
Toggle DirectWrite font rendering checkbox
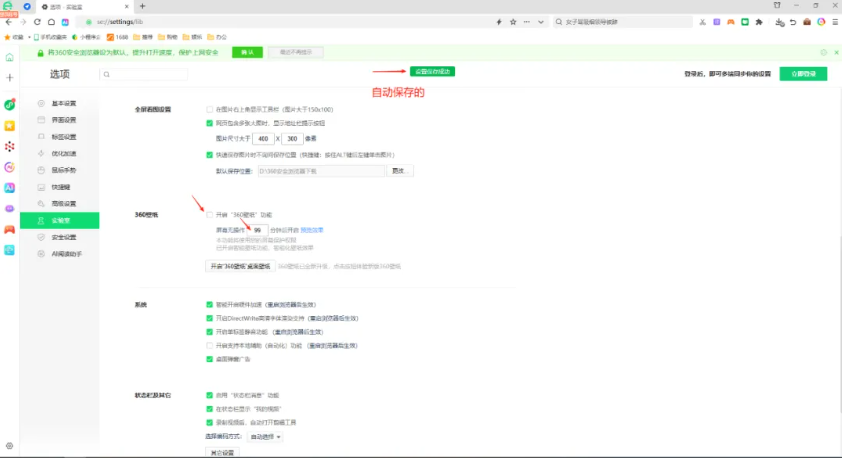tap(209, 318)
